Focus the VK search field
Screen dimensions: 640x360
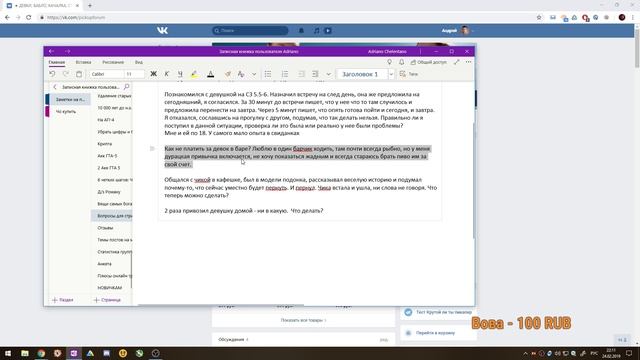tap(250, 31)
